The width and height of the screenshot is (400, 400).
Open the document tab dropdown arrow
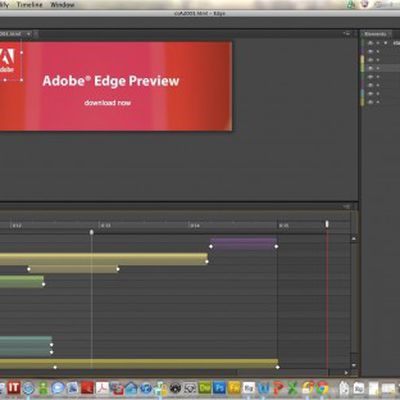pyautogui.click(x=29, y=34)
